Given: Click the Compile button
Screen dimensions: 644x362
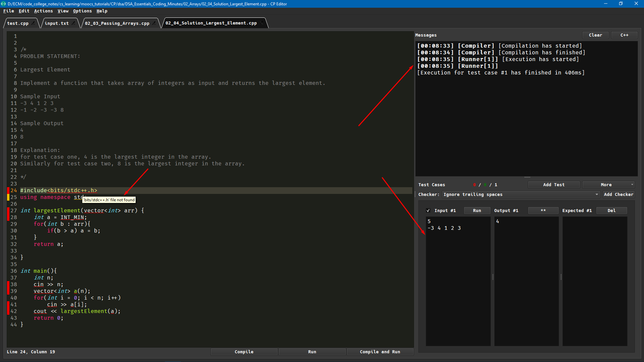Looking at the screenshot, I should click(x=244, y=352).
